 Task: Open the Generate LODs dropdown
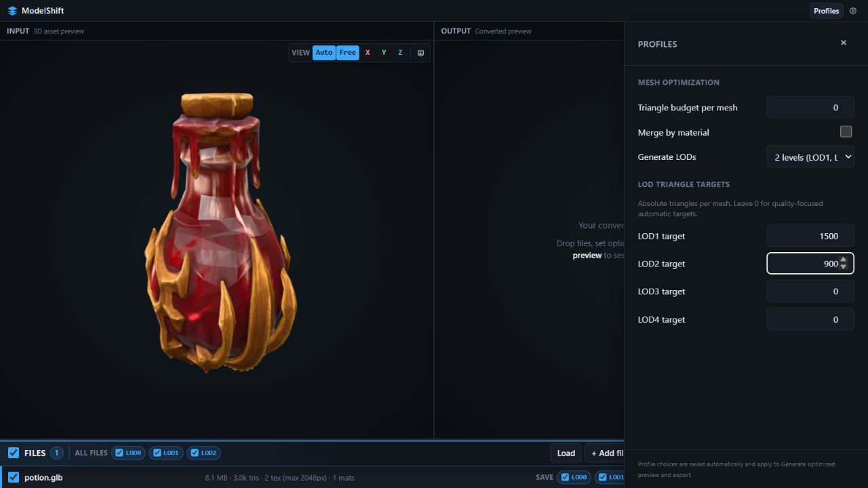coord(810,157)
